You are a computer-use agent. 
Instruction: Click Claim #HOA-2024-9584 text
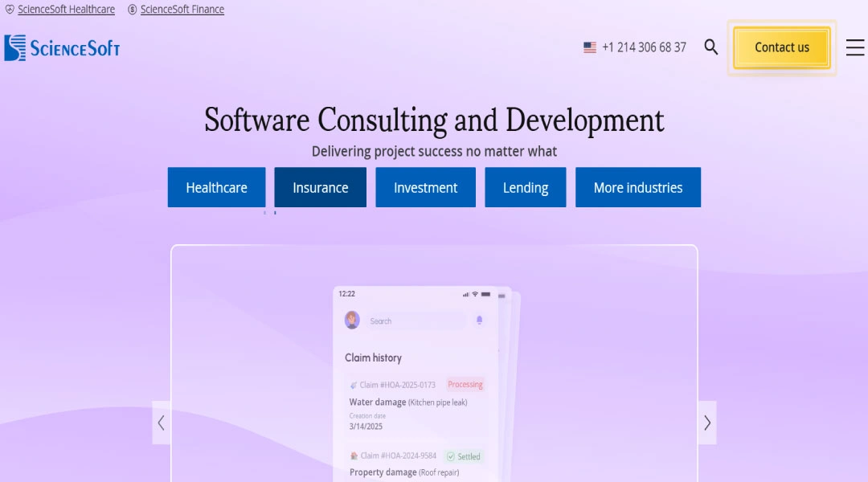398,456
